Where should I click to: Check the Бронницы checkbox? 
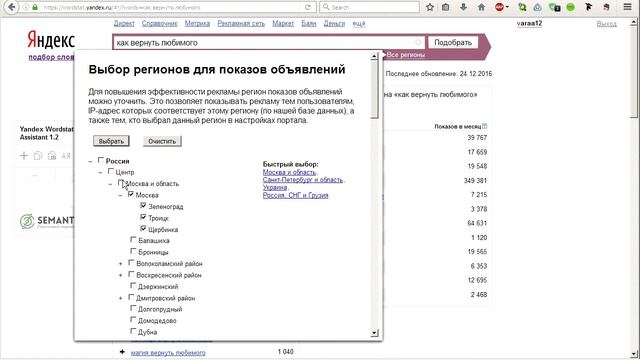(133, 251)
